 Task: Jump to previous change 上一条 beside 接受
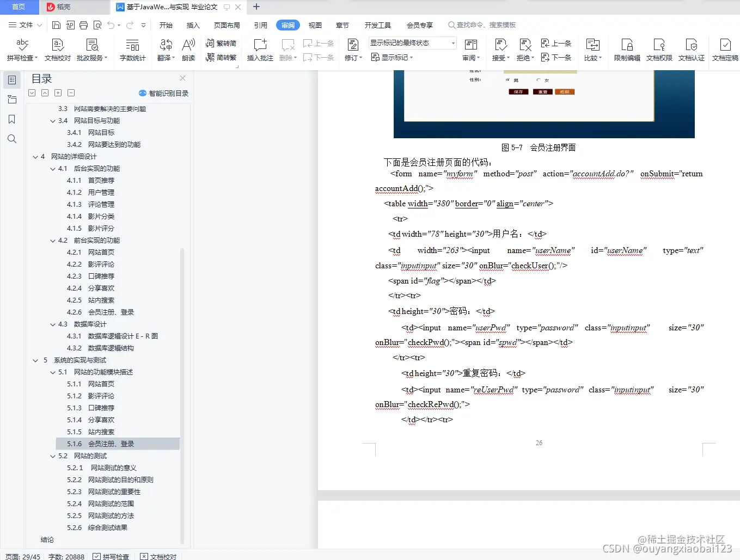[556, 44]
